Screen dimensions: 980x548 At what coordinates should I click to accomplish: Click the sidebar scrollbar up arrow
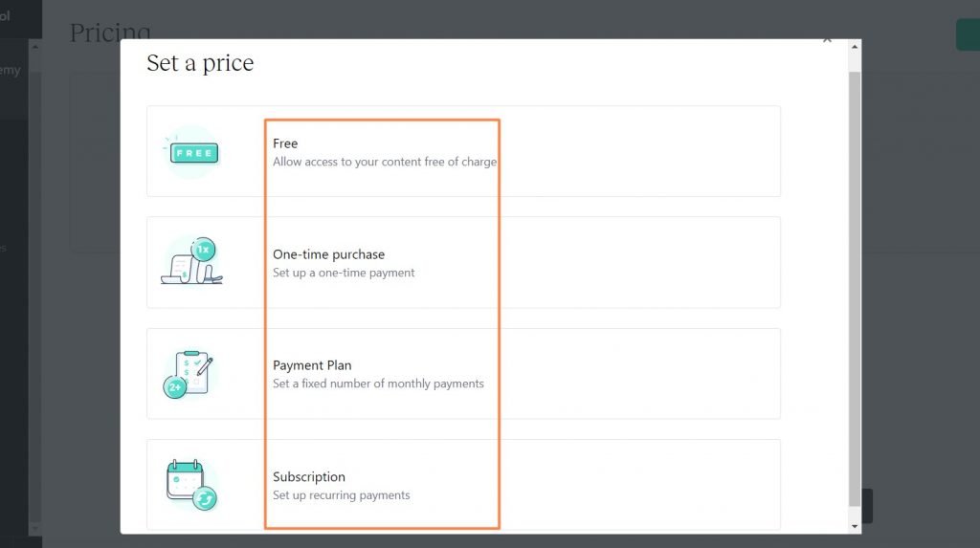tap(35, 46)
